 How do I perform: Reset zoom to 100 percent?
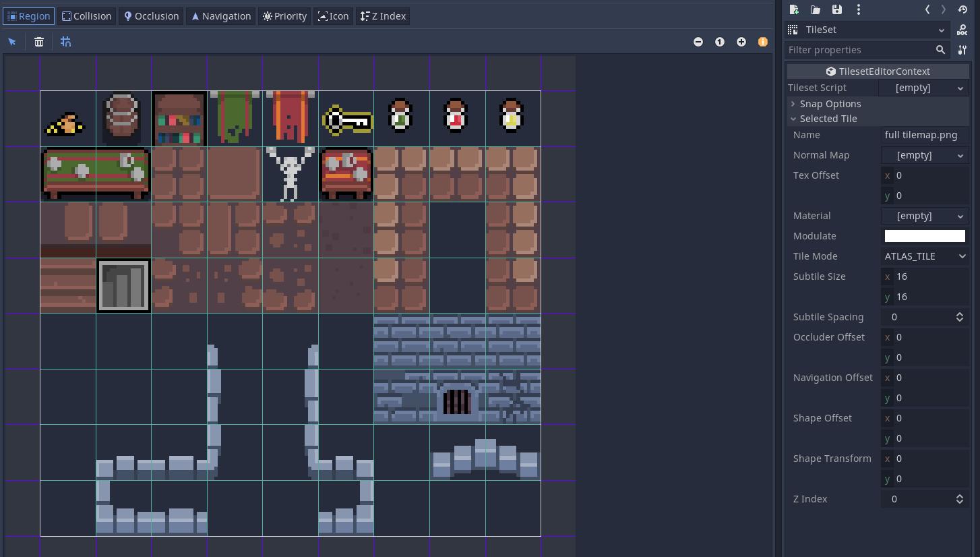720,42
